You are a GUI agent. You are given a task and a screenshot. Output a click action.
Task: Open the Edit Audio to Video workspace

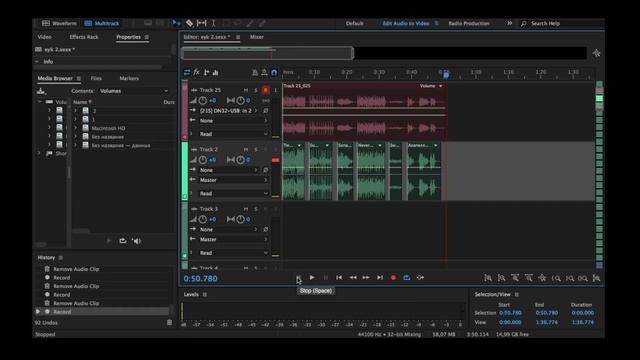[x=406, y=23]
